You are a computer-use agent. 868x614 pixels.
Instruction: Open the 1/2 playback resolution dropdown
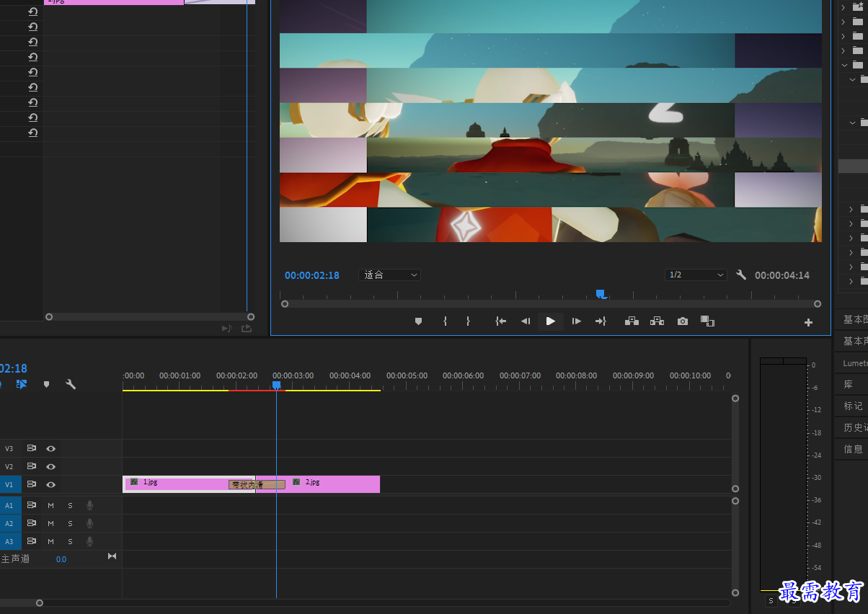696,275
